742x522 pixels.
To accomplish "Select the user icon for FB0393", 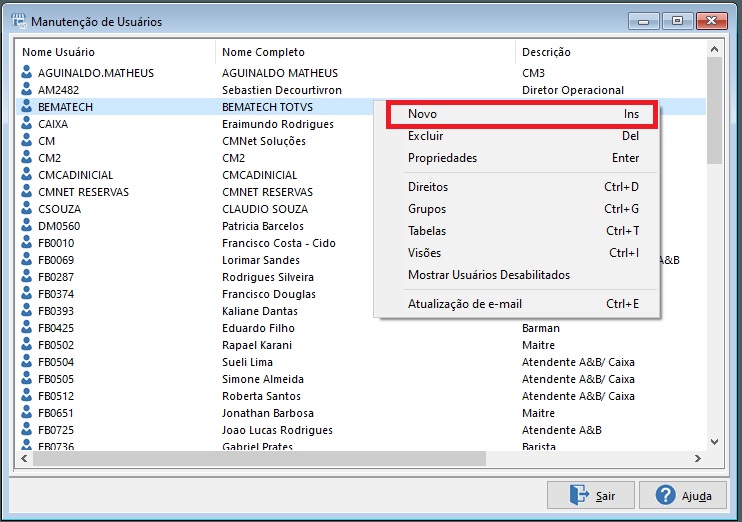I will (x=27, y=311).
